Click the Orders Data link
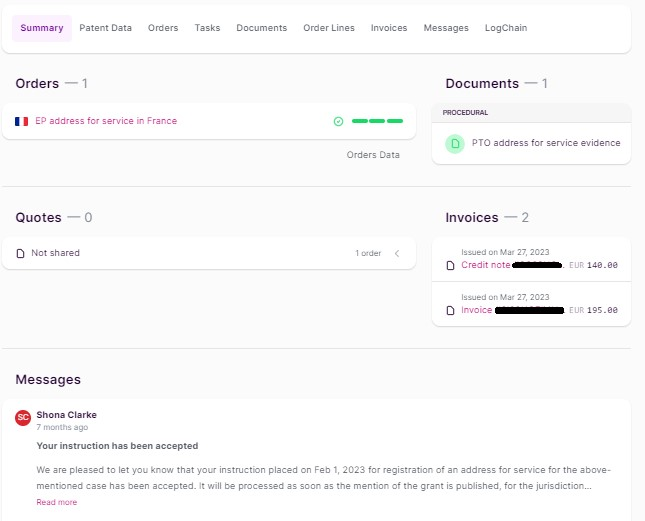 pos(373,155)
